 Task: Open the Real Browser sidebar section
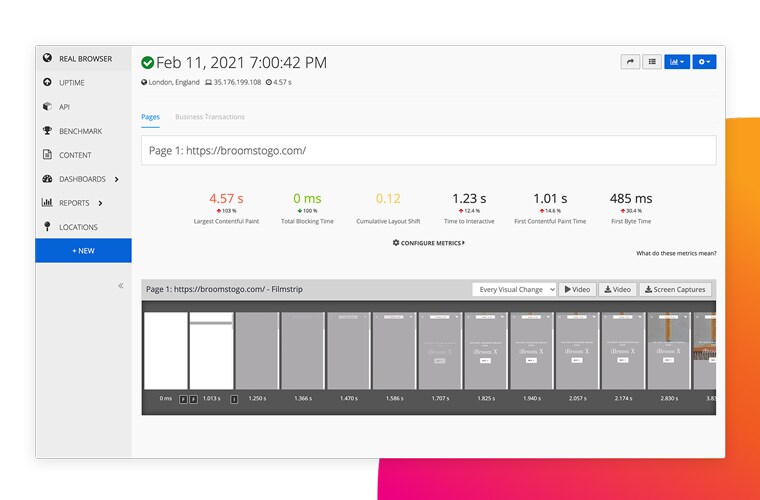[x=83, y=59]
